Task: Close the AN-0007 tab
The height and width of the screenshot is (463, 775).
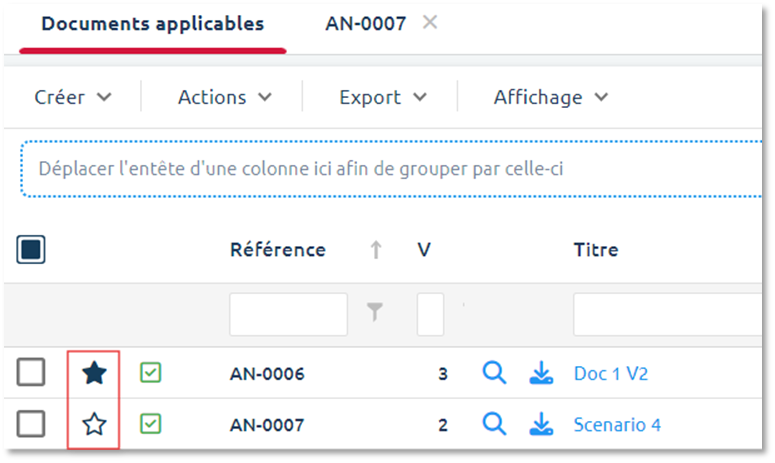Action: click(430, 22)
